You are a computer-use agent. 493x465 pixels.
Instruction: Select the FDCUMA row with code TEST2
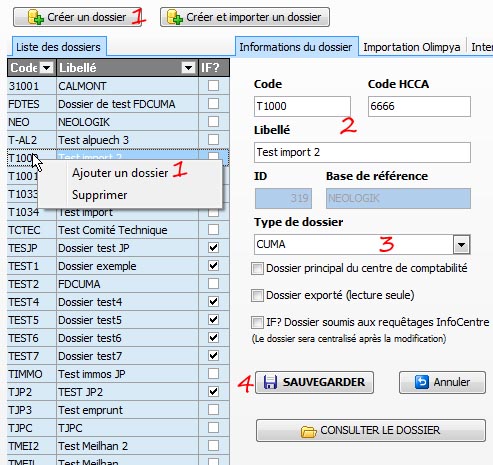tap(118, 284)
